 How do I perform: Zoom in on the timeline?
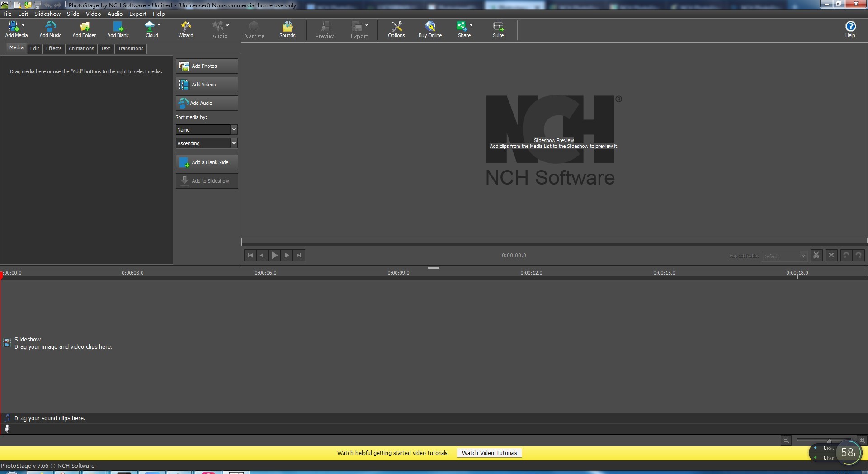(863, 440)
